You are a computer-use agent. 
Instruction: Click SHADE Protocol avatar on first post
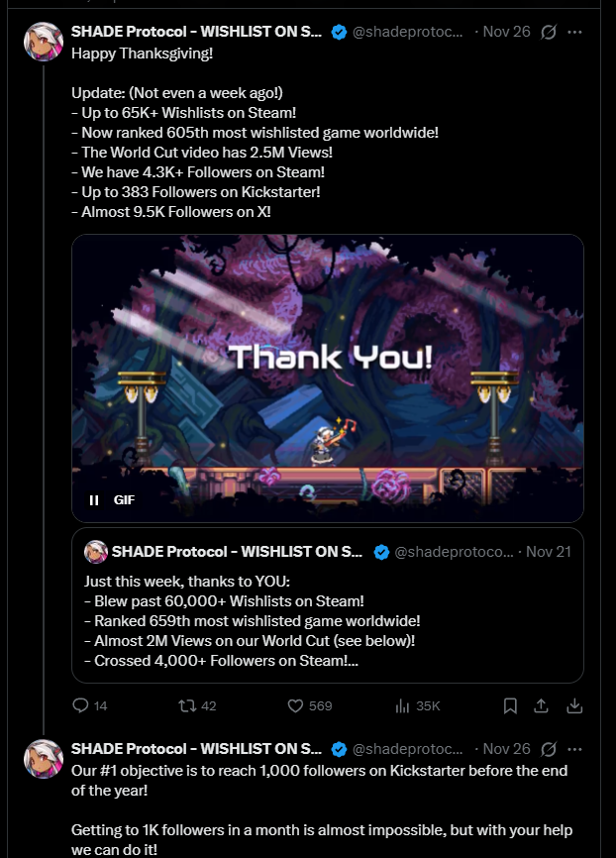pos(44,42)
